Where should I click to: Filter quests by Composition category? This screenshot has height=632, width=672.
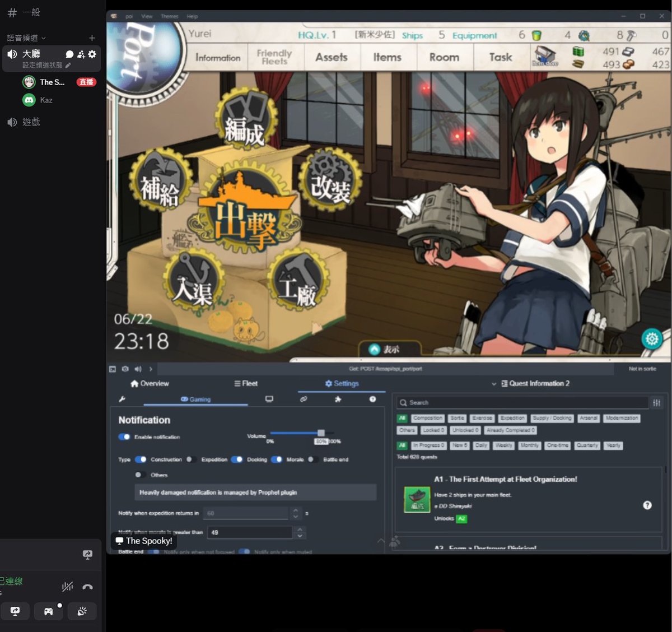(428, 418)
